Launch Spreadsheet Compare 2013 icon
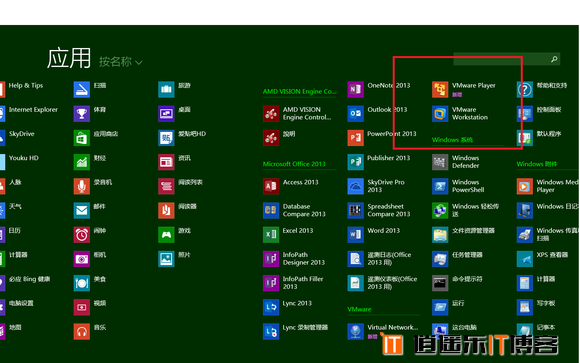The width and height of the screenshot is (580, 363). 355,211
